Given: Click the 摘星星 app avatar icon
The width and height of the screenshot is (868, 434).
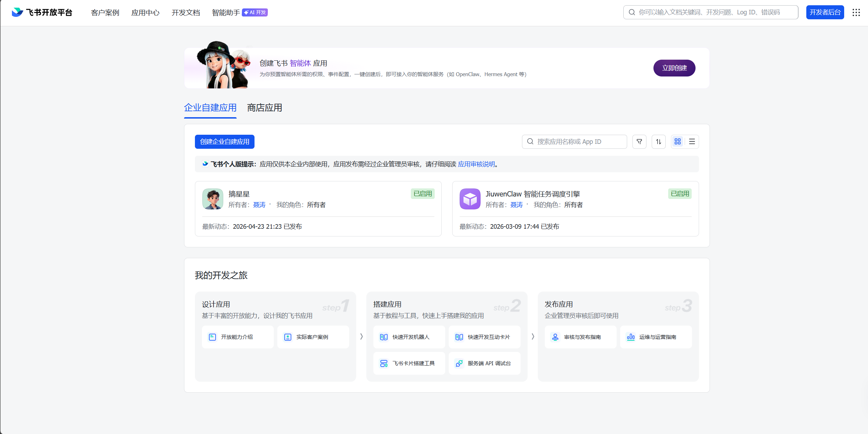Looking at the screenshot, I should [x=212, y=199].
